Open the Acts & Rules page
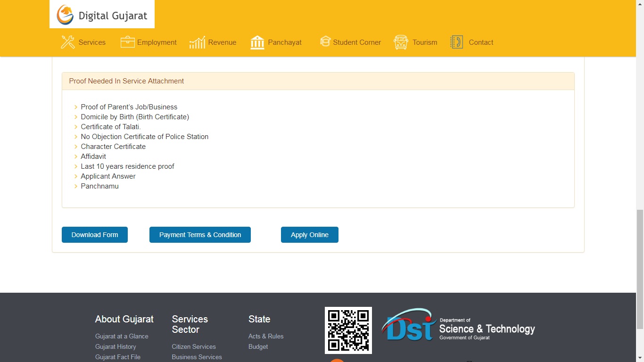The height and width of the screenshot is (362, 644). coord(266,336)
